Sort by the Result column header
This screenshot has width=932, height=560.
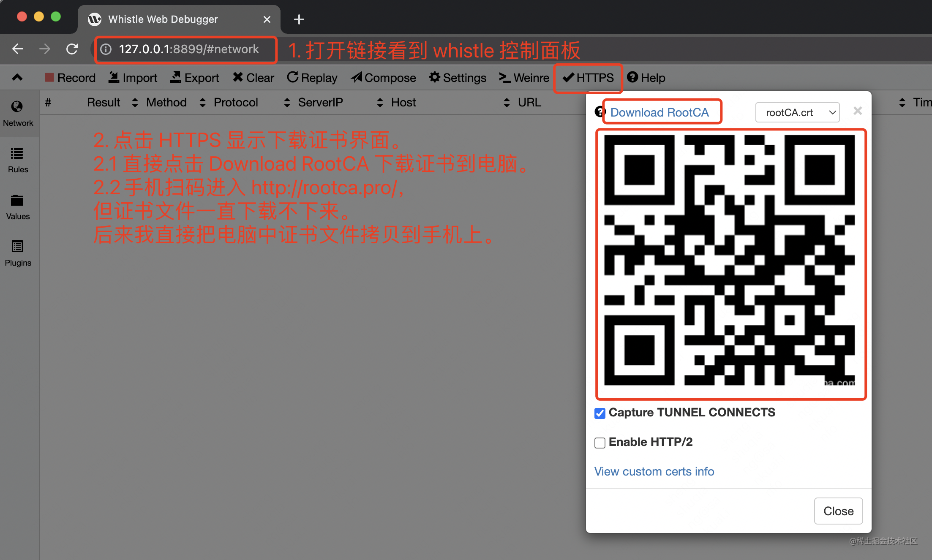click(104, 102)
